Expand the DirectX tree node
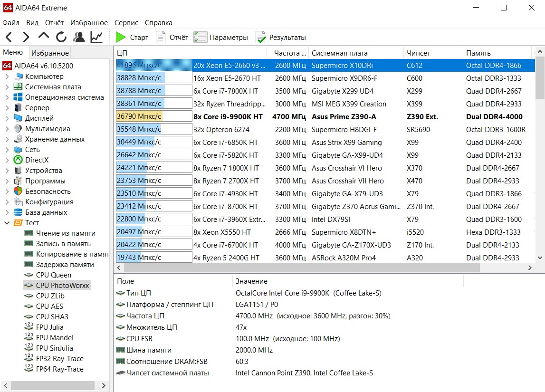The height and width of the screenshot is (392, 545). coord(7,160)
